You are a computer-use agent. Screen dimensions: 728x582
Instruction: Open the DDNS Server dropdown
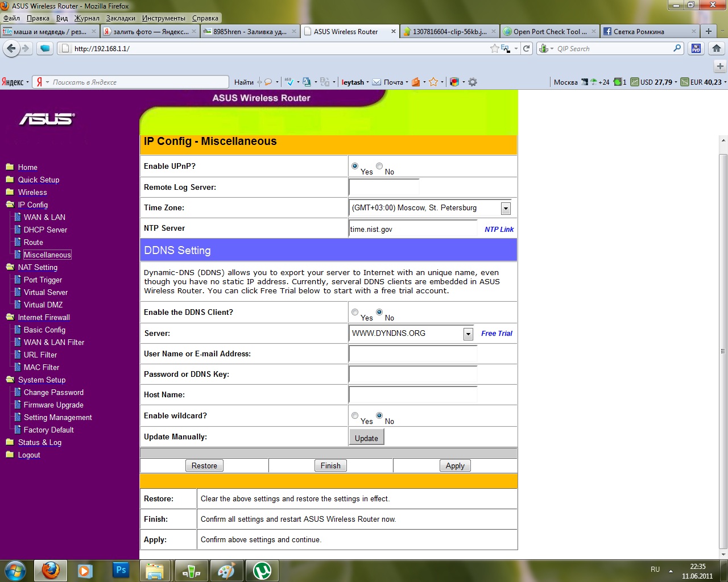(468, 334)
